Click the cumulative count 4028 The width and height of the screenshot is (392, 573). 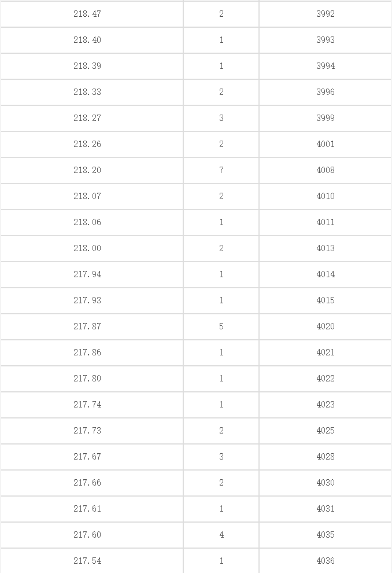click(x=325, y=457)
